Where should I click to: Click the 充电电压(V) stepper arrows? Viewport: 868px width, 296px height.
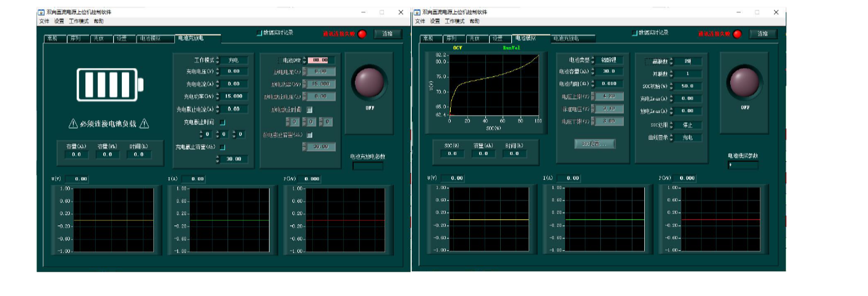(x=218, y=72)
